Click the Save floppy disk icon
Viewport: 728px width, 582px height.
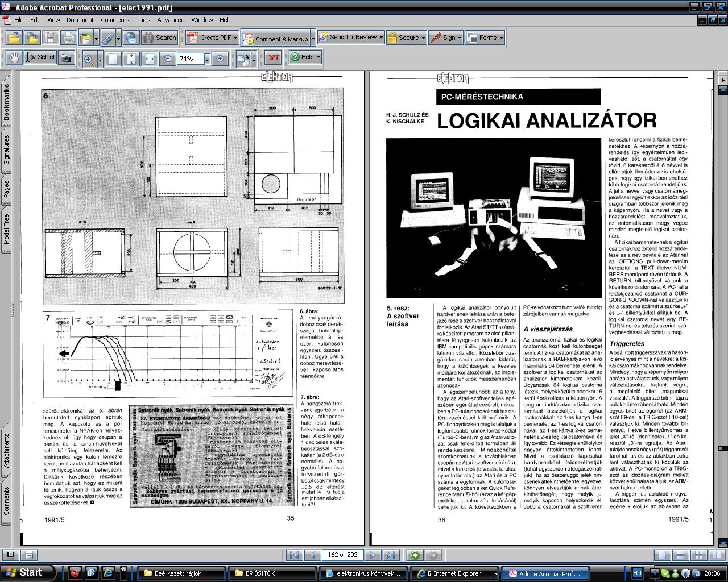click(51, 38)
